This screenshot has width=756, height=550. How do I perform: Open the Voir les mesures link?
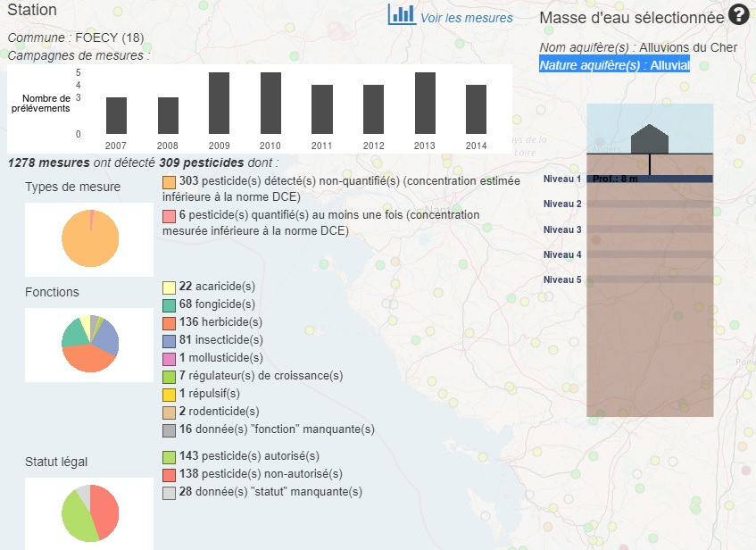(466, 18)
